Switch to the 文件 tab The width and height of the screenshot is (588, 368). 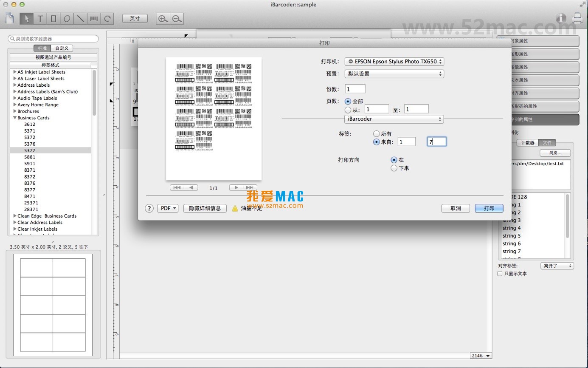[x=547, y=143]
